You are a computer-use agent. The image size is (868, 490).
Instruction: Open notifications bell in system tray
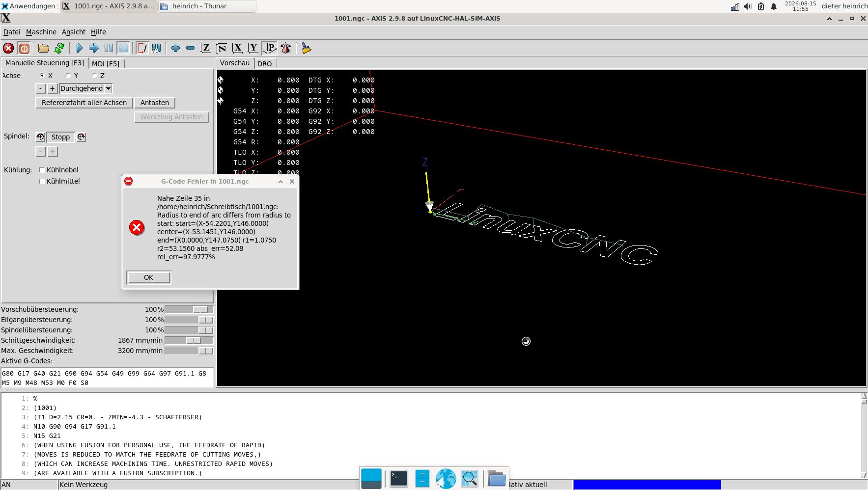[x=774, y=6]
